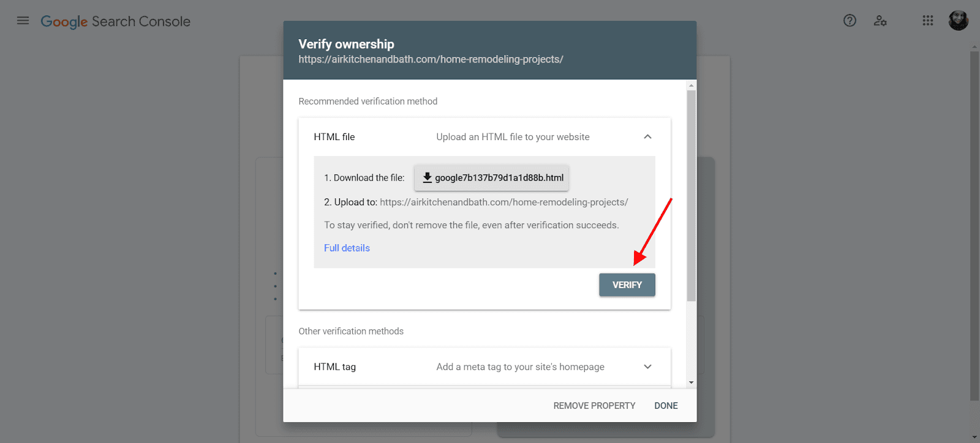Open the hamburger main menu
This screenshot has width=980, height=443.
tap(23, 21)
